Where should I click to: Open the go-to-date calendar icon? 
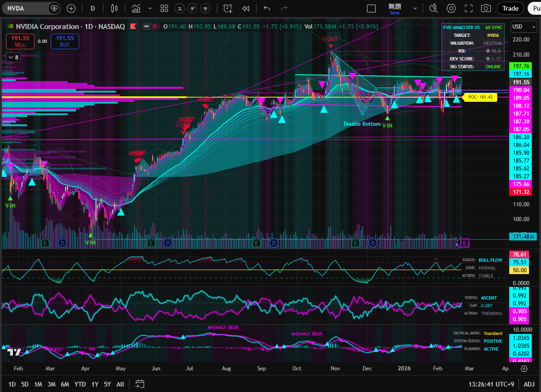[x=140, y=384]
